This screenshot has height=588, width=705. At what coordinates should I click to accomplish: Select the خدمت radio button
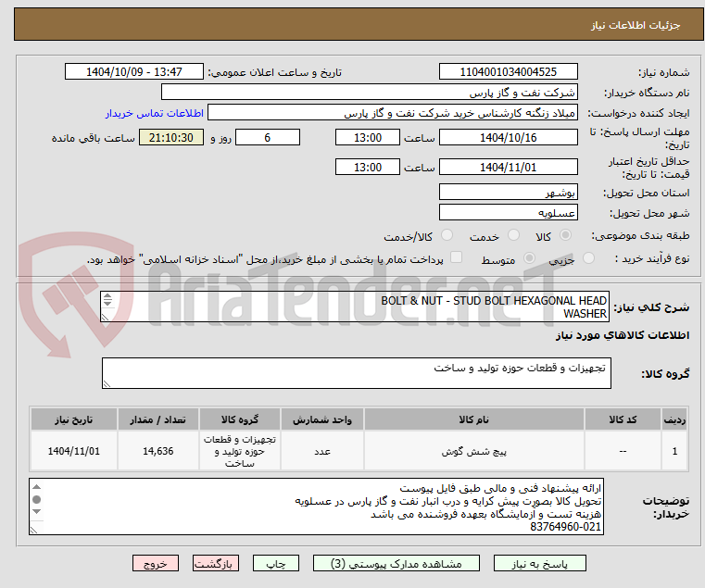(513, 235)
